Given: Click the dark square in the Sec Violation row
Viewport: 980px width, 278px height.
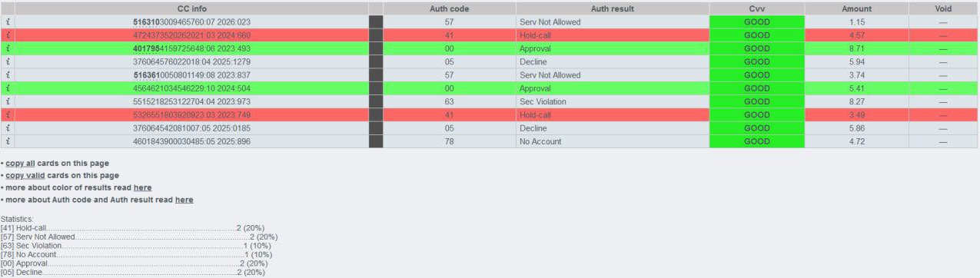Looking at the screenshot, I should [376, 101].
